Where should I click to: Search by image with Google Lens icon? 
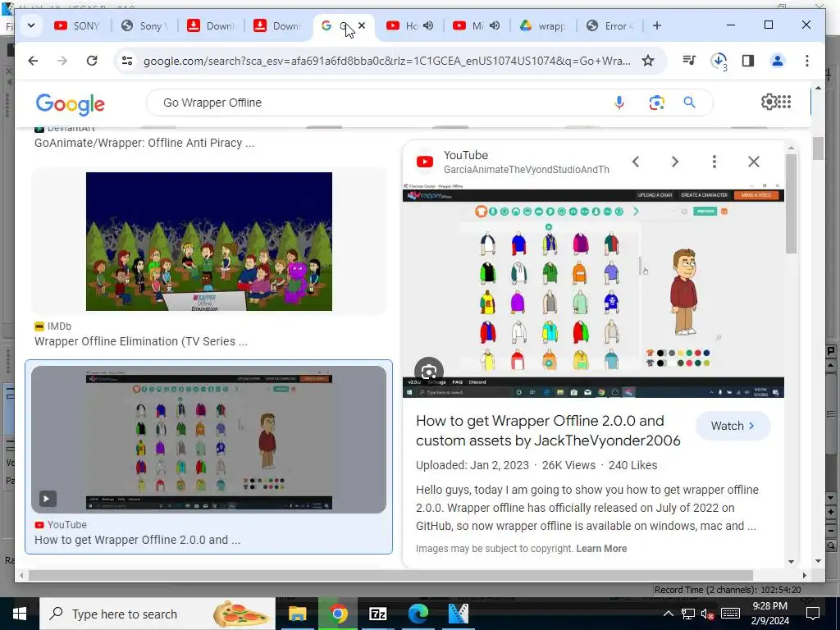(x=657, y=103)
